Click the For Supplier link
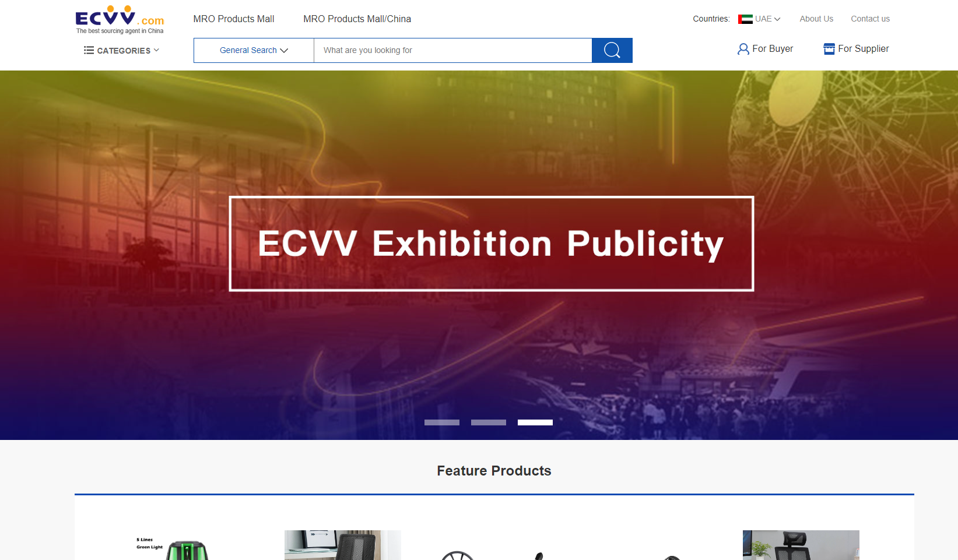The height and width of the screenshot is (560, 958). point(856,49)
